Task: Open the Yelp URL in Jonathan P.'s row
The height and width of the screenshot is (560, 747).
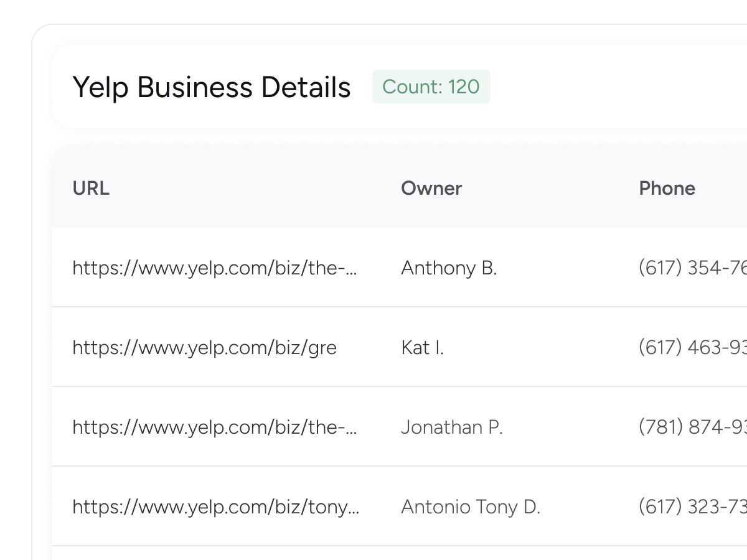Action: tap(215, 427)
